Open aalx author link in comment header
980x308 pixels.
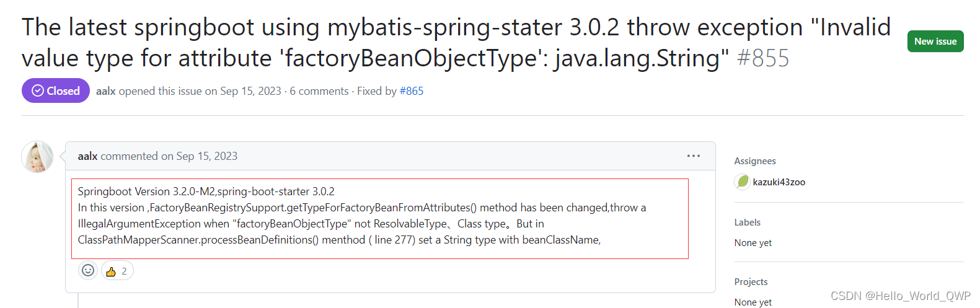(x=87, y=156)
